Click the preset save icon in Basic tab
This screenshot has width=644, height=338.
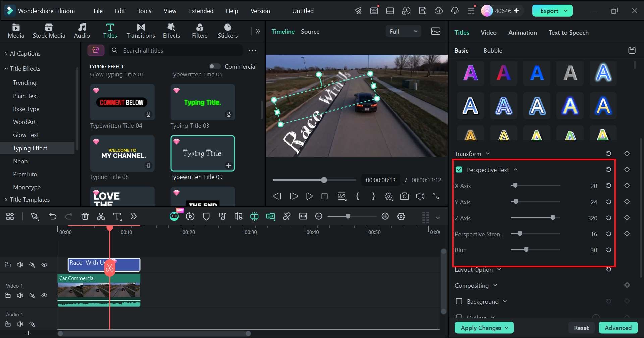632,50
